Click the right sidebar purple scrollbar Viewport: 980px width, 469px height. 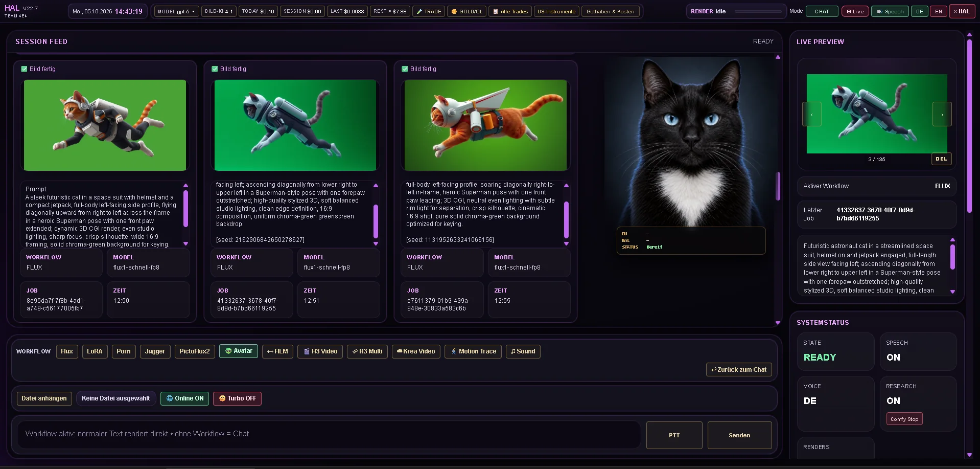tap(969, 125)
